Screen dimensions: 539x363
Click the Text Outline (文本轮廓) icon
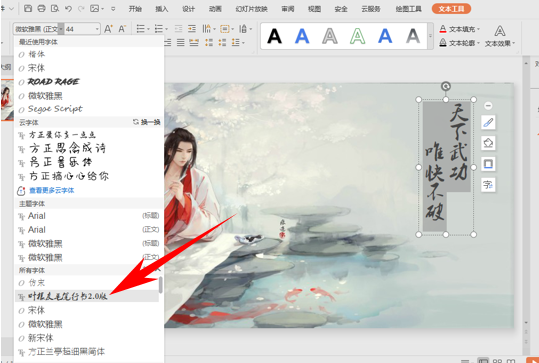(x=443, y=43)
